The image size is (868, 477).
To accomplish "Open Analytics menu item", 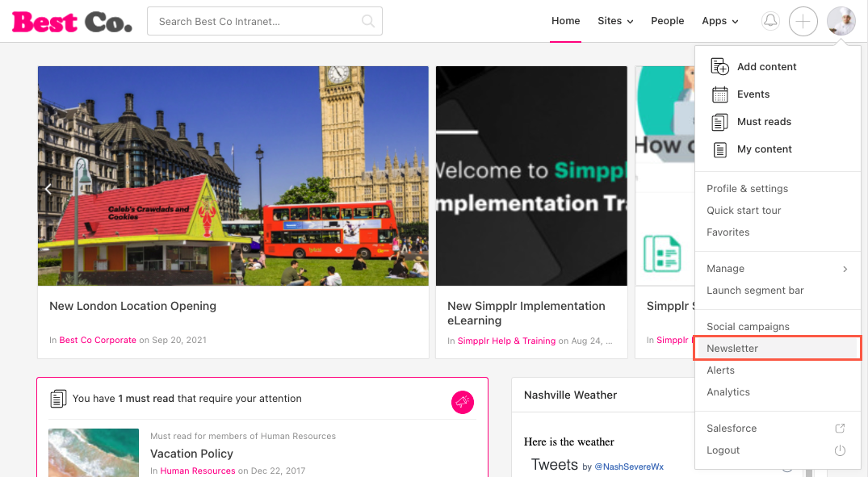I will 728,391.
